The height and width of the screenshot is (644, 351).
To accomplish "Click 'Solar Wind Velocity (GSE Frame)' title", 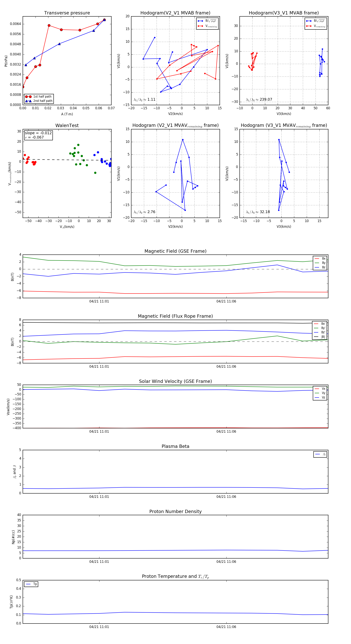I will coord(175,382).
